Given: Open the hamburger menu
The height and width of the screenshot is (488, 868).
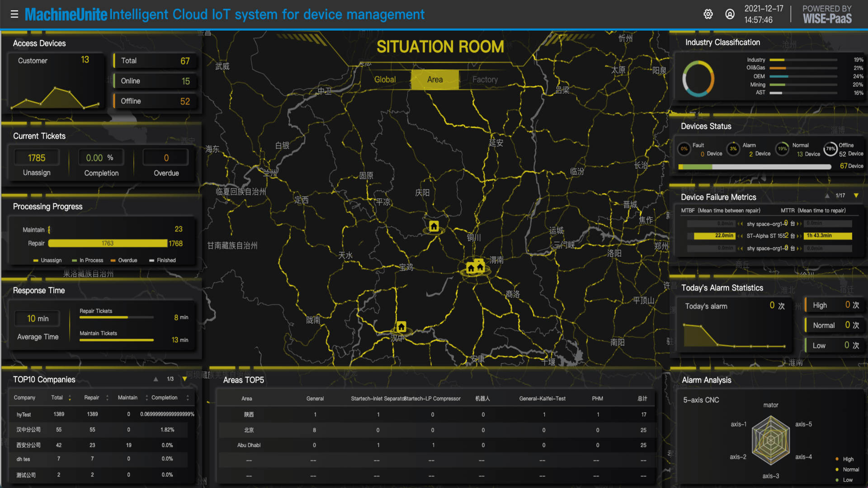Looking at the screenshot, I should click(14, 14).
